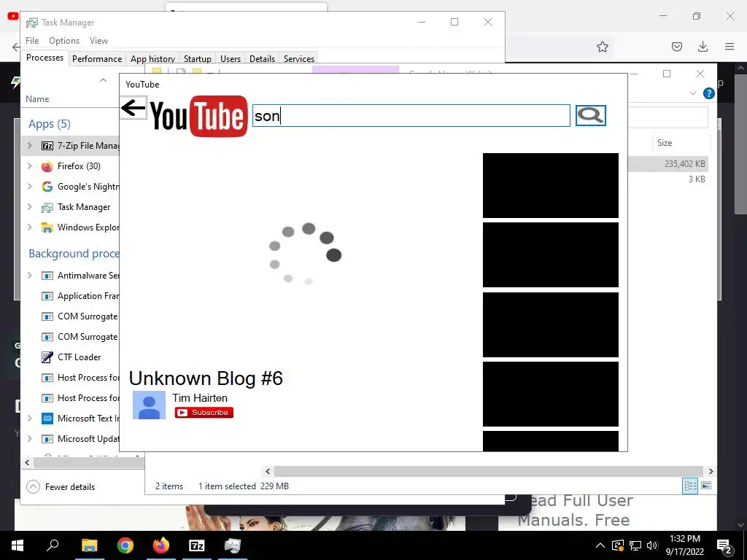Expand the 7-Zip File Manager process
The image size is (747, 560).
(x=30, y=146)
